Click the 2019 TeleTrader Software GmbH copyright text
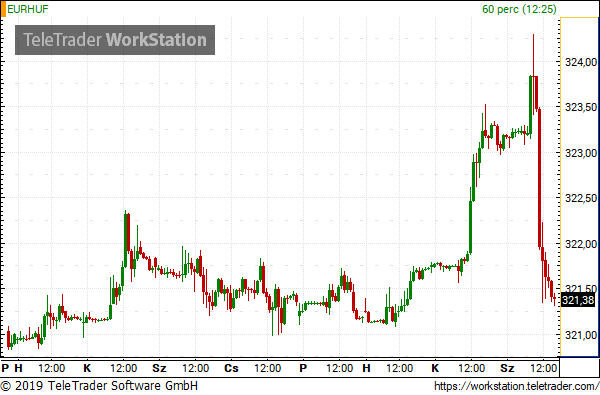This screenshot has height=395, width=600. pos(99,385)
